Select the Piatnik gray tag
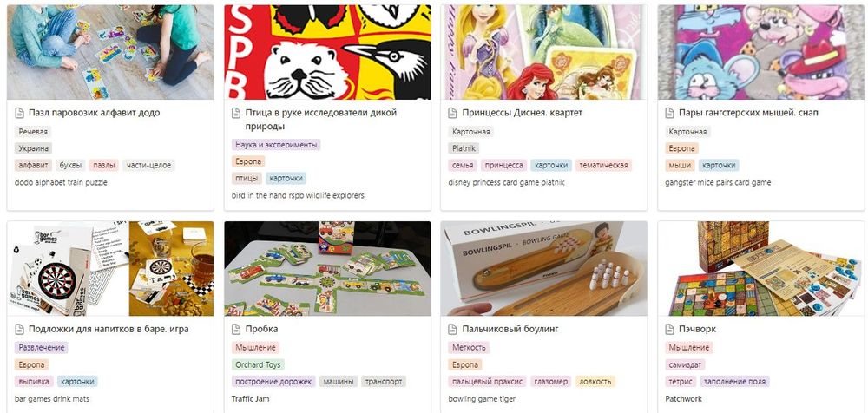 [464, 148]
